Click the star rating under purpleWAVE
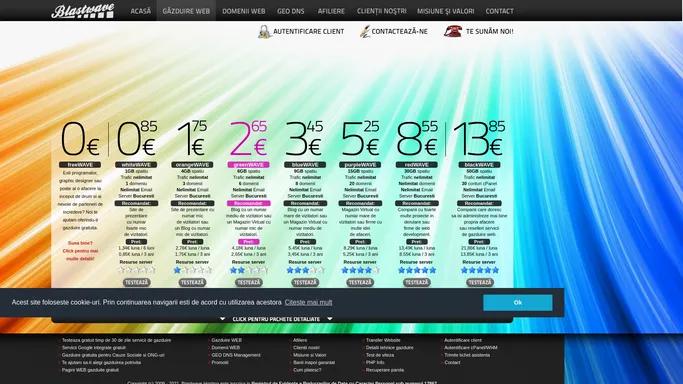 point(360,270)
